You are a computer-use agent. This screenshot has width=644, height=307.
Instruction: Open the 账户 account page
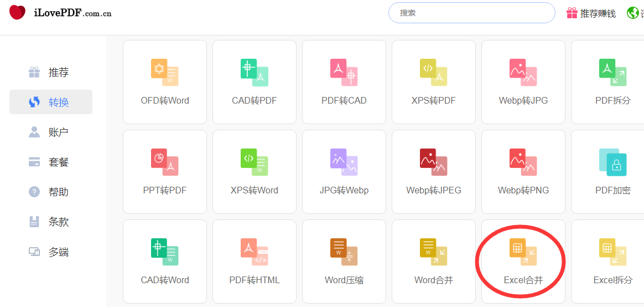tap(51, 132)
